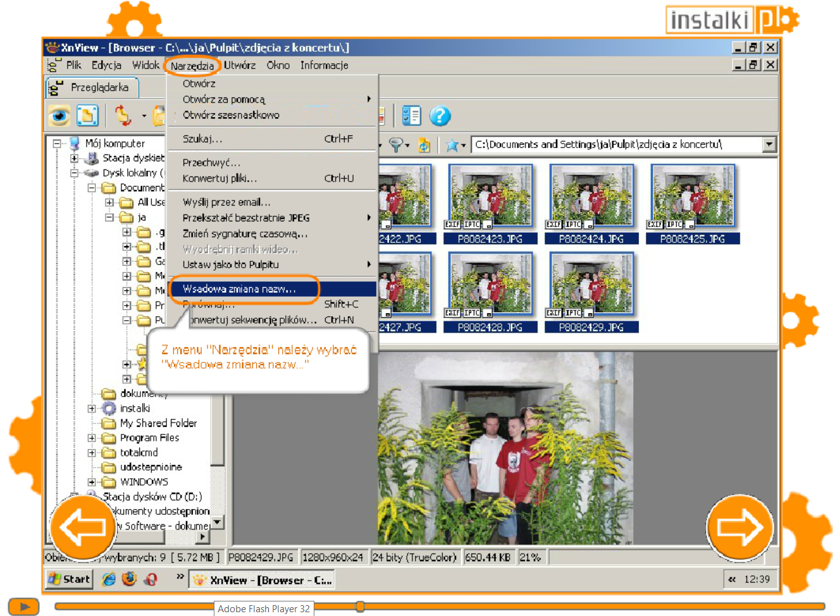The width and height of the screenshot is (840, 616).
Task: Expand the WINDOWS folder node
Action: [x=92, y=482]
